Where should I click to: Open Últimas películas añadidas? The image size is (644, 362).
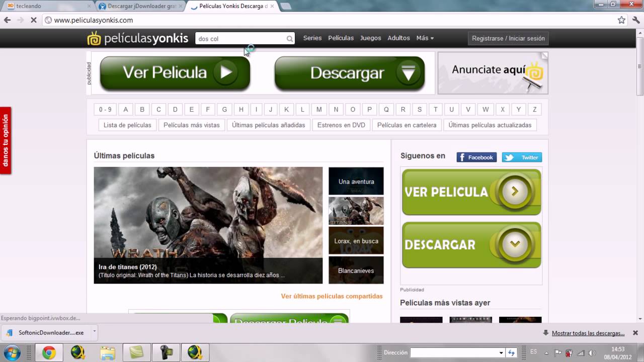(268, 125)
